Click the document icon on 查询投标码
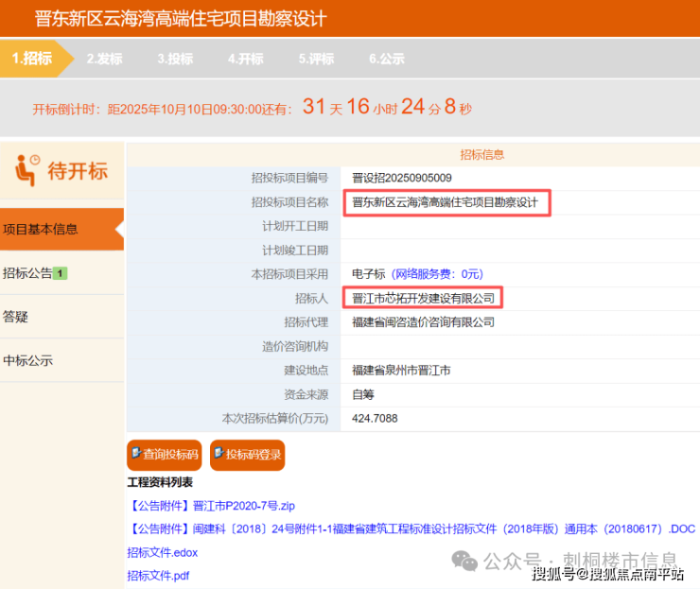 (137, 454)
